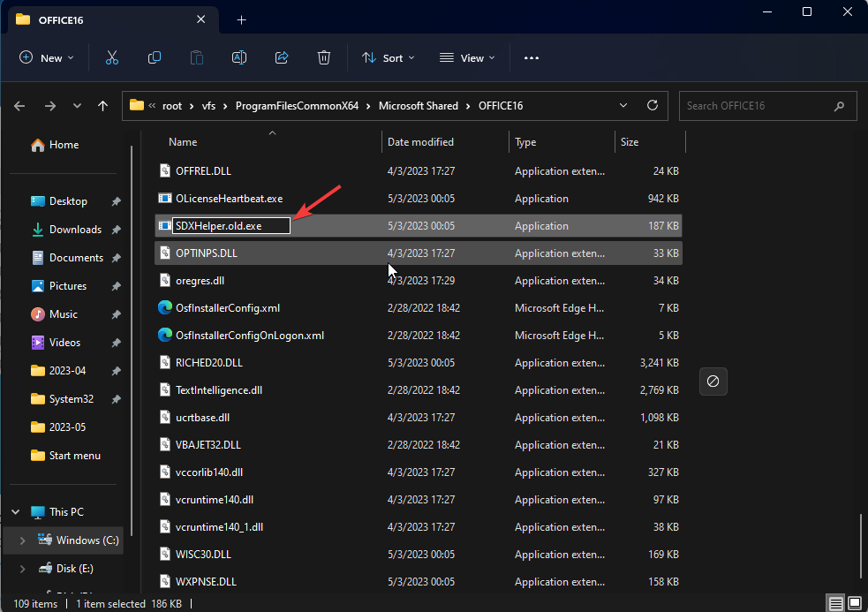The height and width of the screenshot is (612, 868).
Task: Click the SDXHelper.old.exe rename text box
Action: (x=231, y=226)
